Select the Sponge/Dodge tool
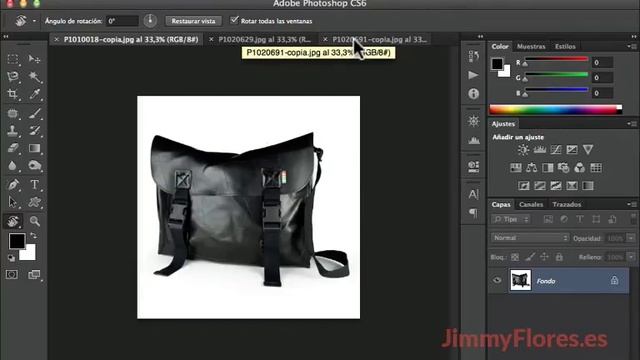The height and width of the screenshot is (360, 640). tap(34, 165)
